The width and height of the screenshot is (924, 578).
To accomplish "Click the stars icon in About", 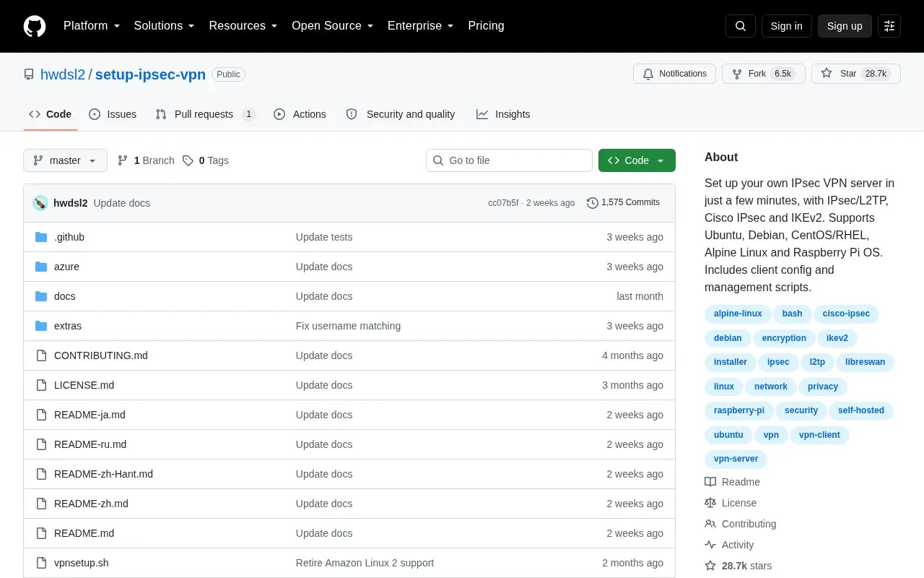I will [x=710, y=566].
